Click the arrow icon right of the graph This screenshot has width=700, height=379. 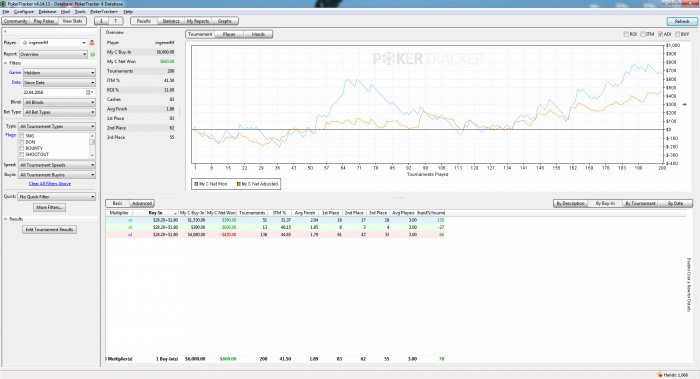point(685,104)
